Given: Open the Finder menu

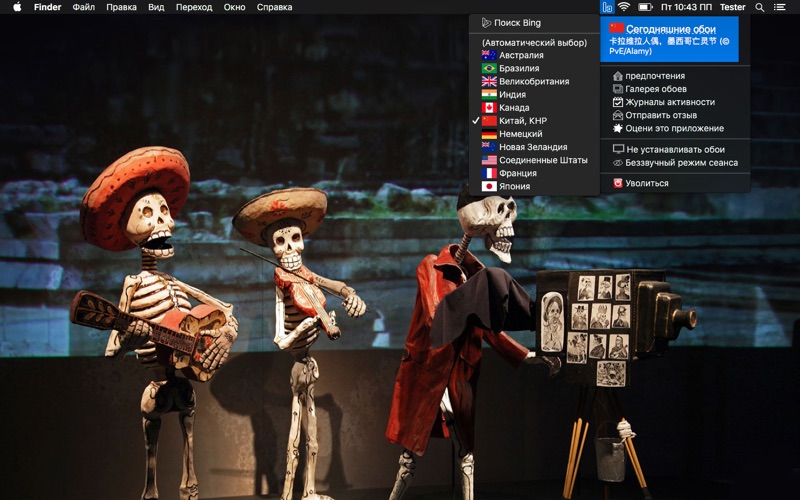Looking at the screenshot, I should coord(47,7).
